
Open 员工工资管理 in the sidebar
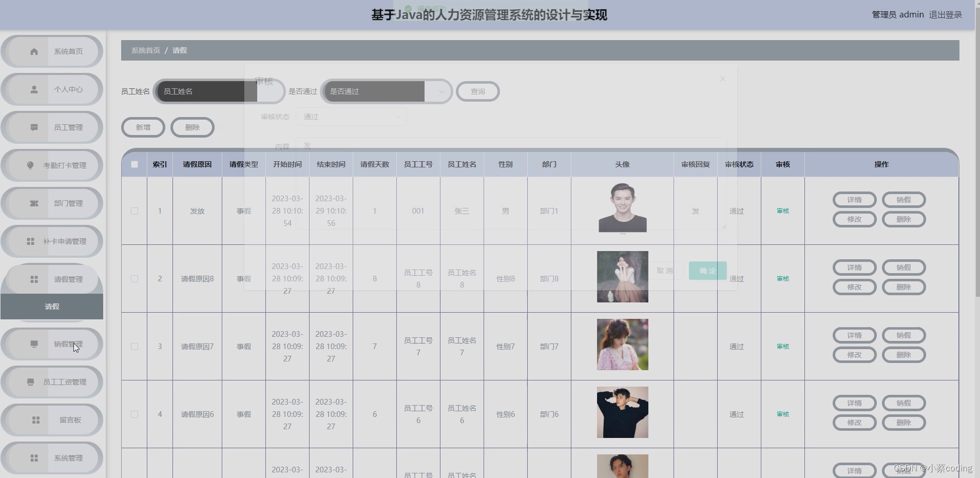pos(52,382)
